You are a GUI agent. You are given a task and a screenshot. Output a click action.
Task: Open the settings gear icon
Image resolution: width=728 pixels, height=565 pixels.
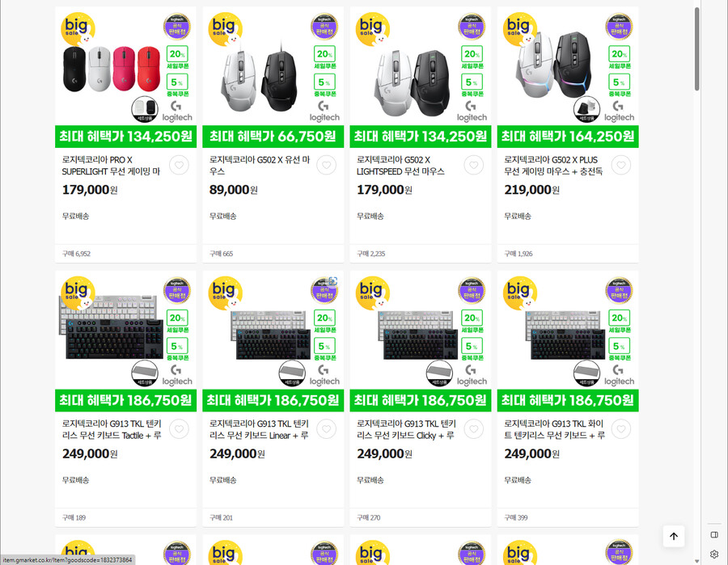tap(714, 554)
